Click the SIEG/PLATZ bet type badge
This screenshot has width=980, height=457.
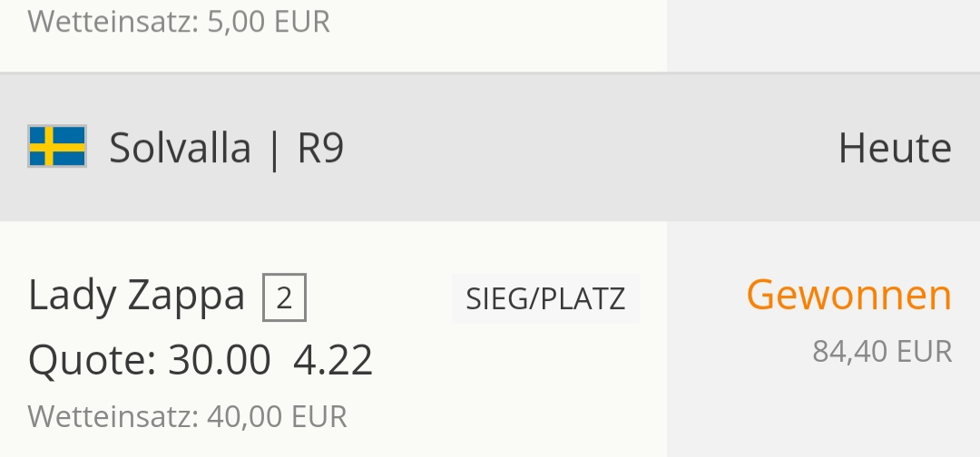click(x=545, y=298)
